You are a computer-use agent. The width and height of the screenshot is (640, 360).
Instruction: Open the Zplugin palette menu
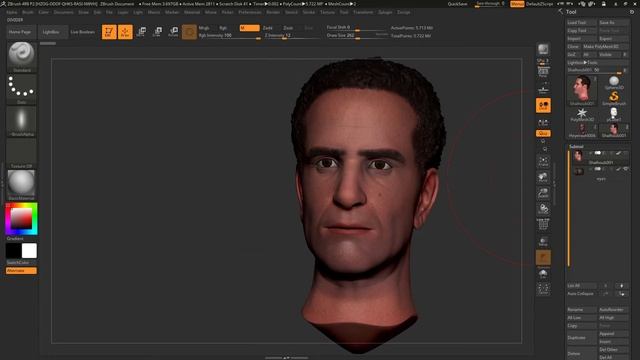(385, 12)
